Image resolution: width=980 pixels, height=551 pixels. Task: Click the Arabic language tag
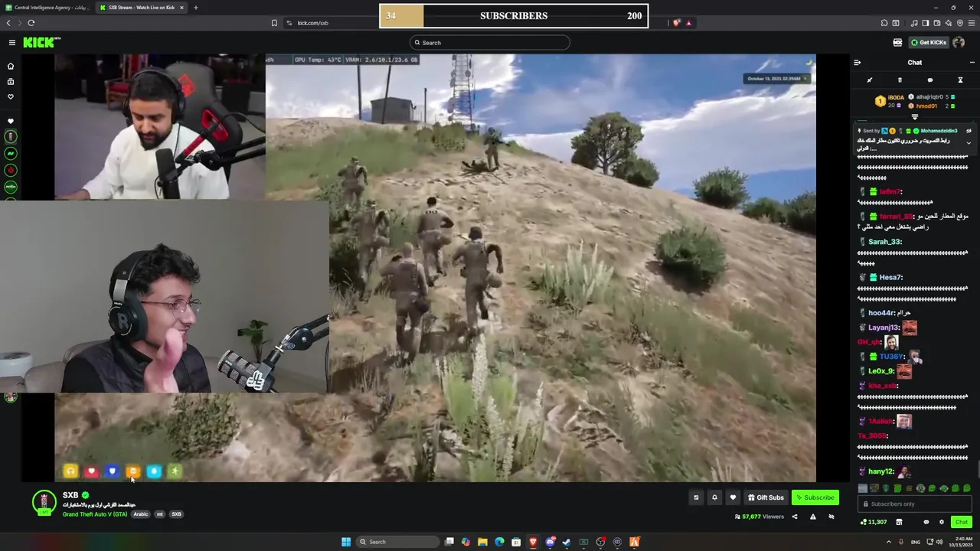coord(141,514)
